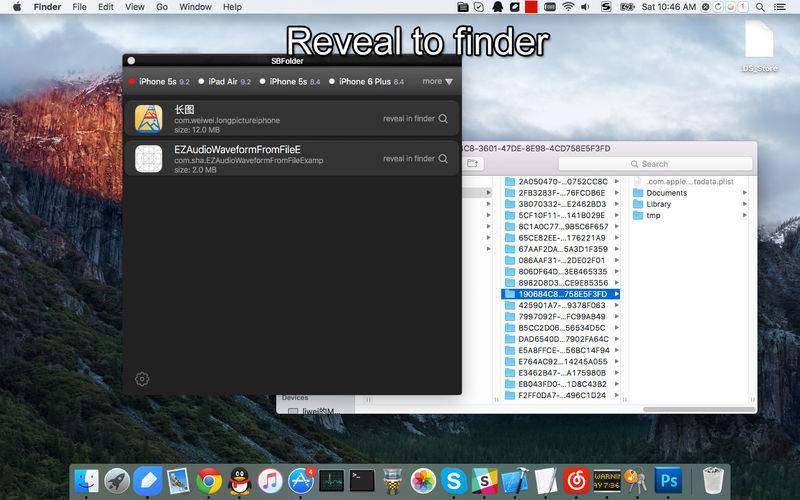Image resolution: width=800 pixels, height=500 pixels.
Task: Open Skype from the Dock
Action: click(454, 481)
